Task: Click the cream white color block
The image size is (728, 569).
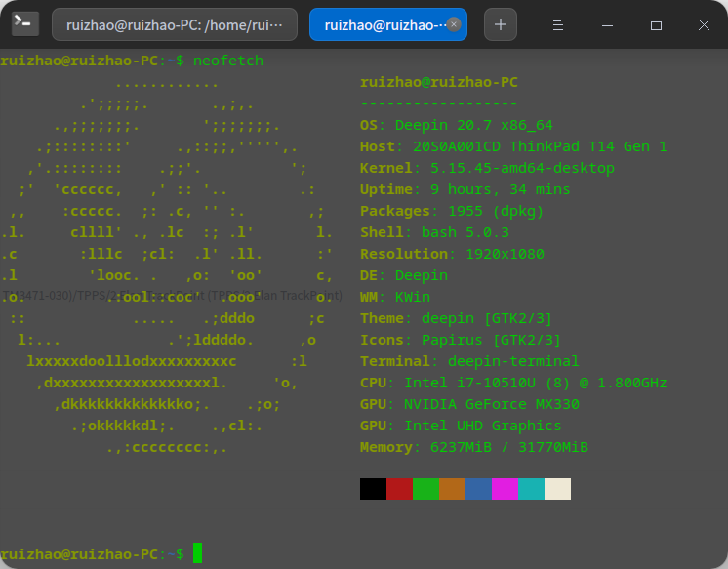Action: click(x=557, y=489)
